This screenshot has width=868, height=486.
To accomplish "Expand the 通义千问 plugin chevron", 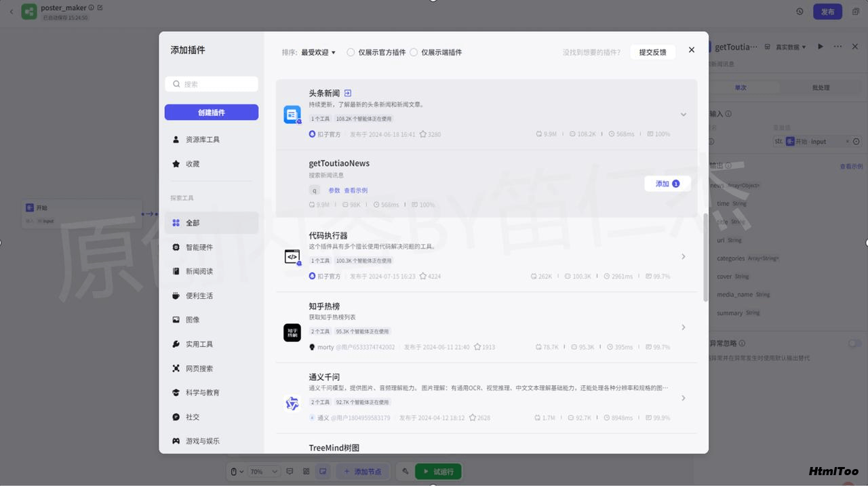I will pyautogui.click(x=683, y=398).
